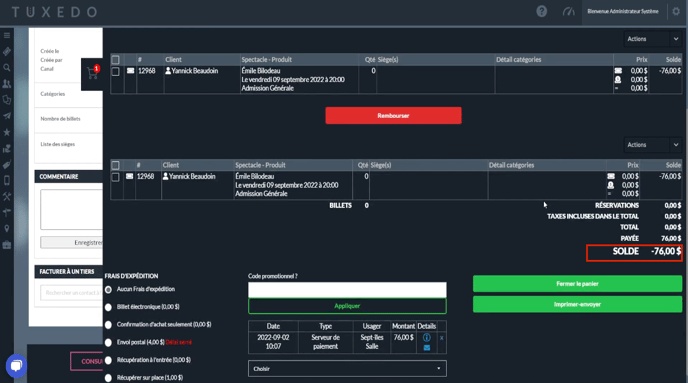Click the partially visible CONSU outlined button

87,361
